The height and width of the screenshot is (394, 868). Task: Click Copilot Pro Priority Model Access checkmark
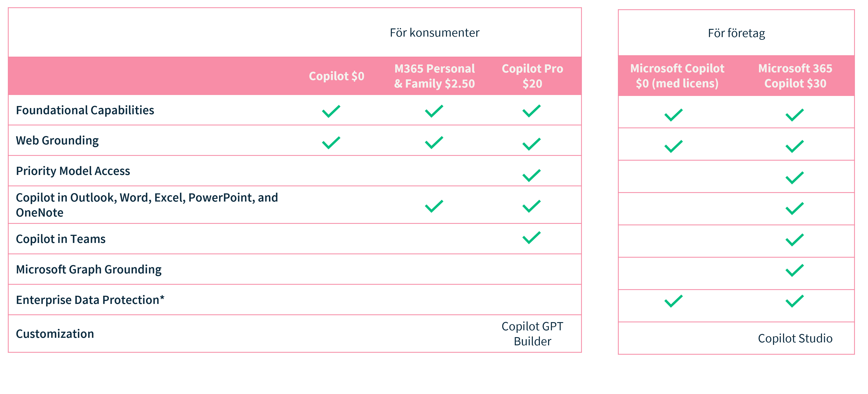click(531, 175)
